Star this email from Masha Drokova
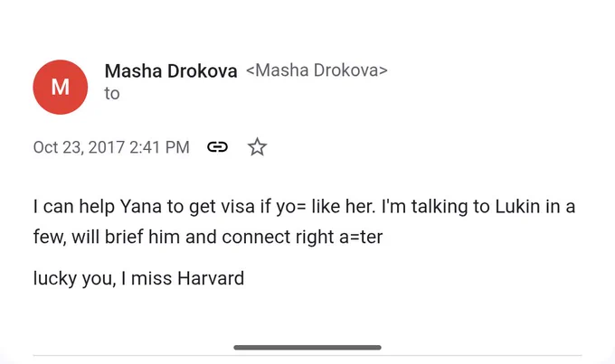 [257, 147]
